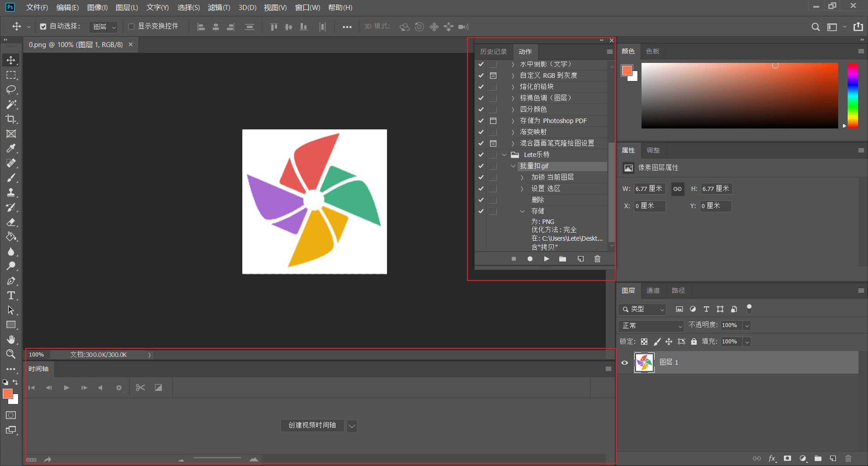Screen dimensions: 868x466
Task: Click the foreground color swatch in Color panel
Action: 627,71
